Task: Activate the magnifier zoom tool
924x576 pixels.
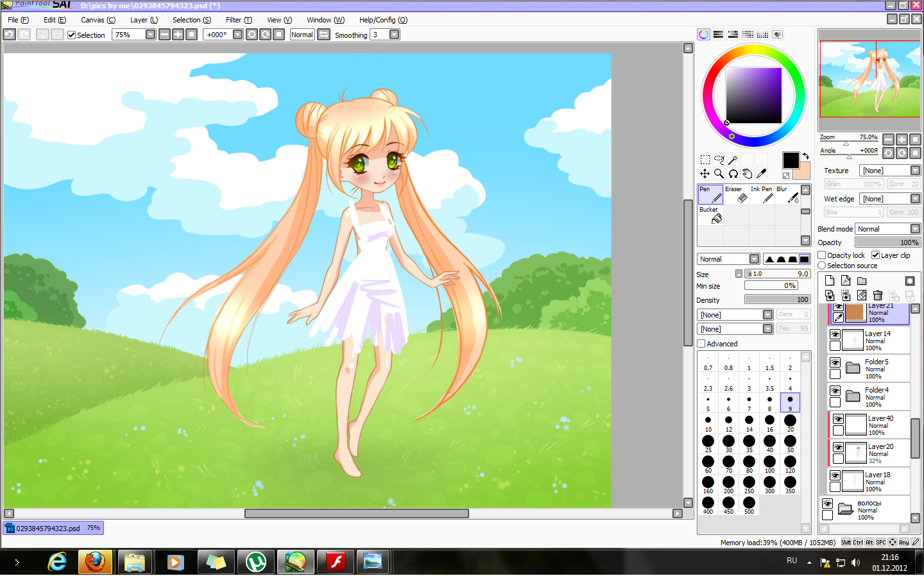Action: [x=719, y=174]
